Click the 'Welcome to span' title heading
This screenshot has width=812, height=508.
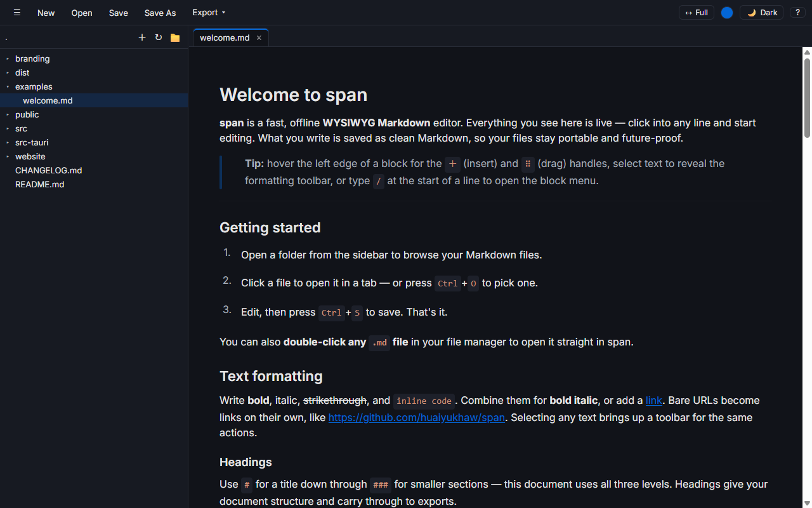point(293,95)
